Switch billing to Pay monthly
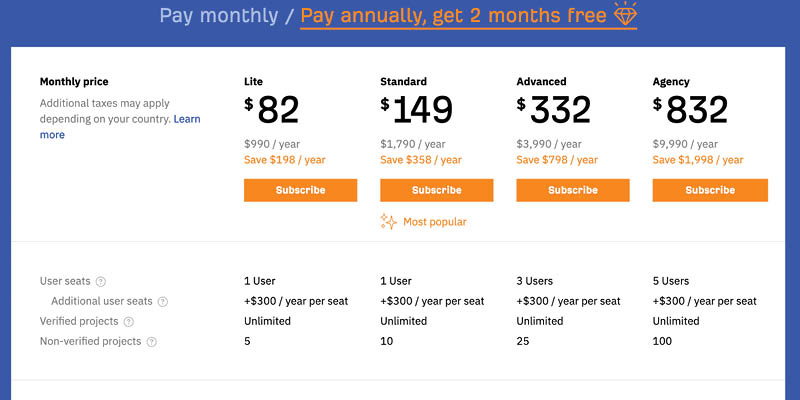This screenshot has height=400, width=800. coord(219,16)
